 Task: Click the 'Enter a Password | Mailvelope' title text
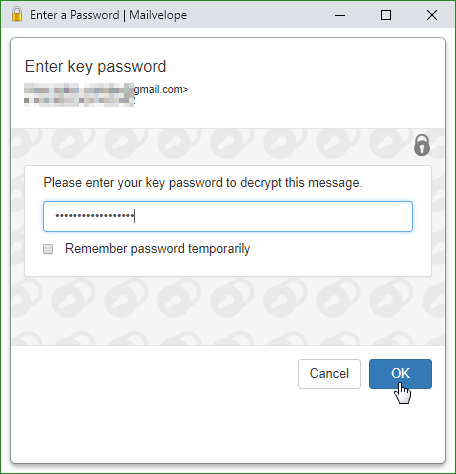click(108, 15)
